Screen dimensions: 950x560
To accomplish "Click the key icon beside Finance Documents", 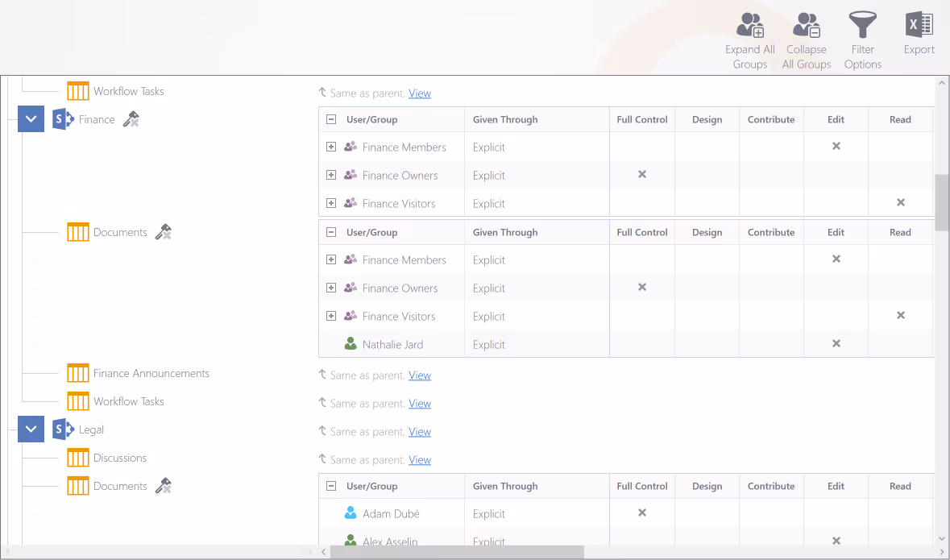I will coord(163,232).
